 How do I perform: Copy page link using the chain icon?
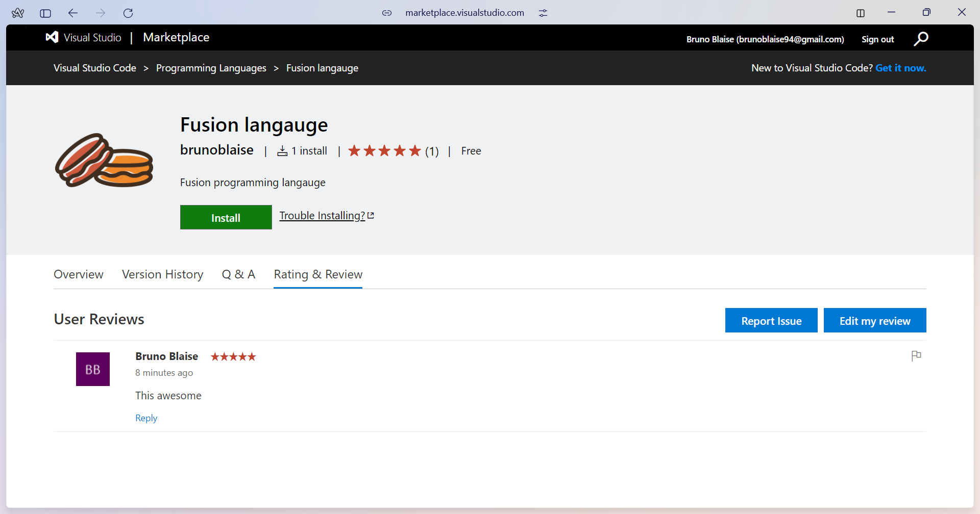pos(387,13)
